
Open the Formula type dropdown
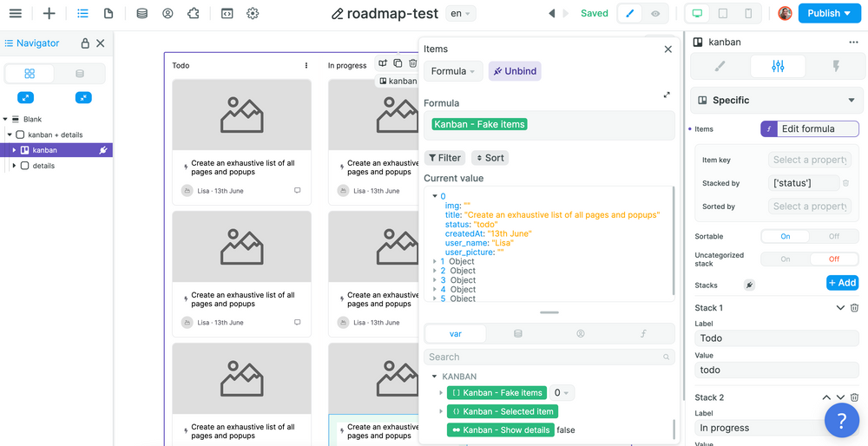tap(453, 71)
